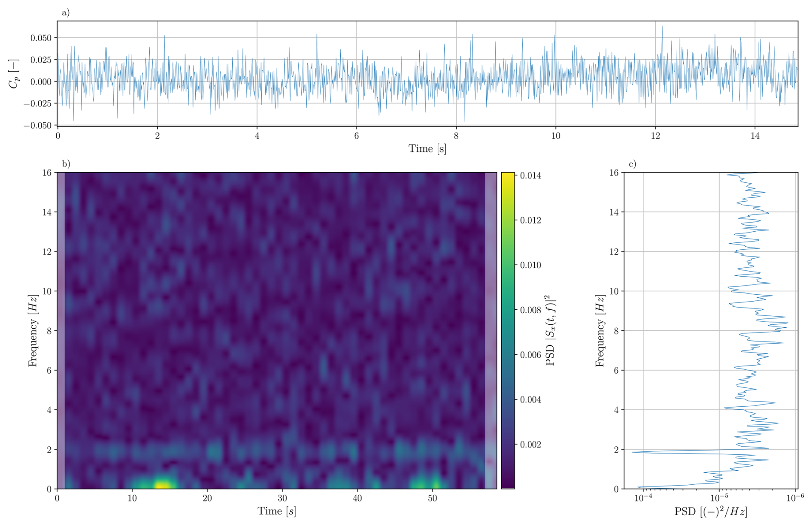Viewport: 812px width, 526px height.
Task: Click the 0.014 tick label on colorbar
Action: click(530, 175)
